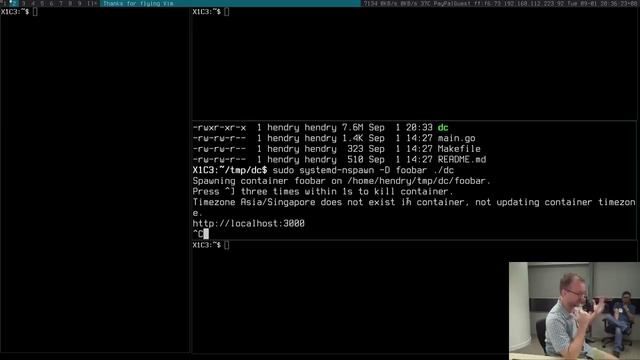Screen dimensions: 640x360
Task: Click the '323' size of Makefile
Action: (x=355, y=149)
